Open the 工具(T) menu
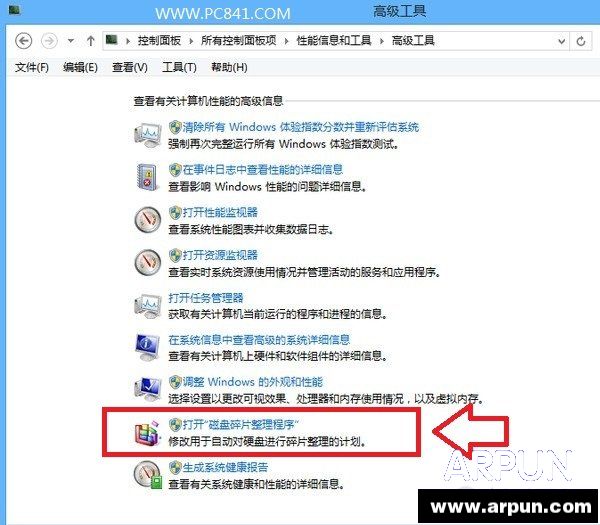600x525 pixels. pos(179,68)
